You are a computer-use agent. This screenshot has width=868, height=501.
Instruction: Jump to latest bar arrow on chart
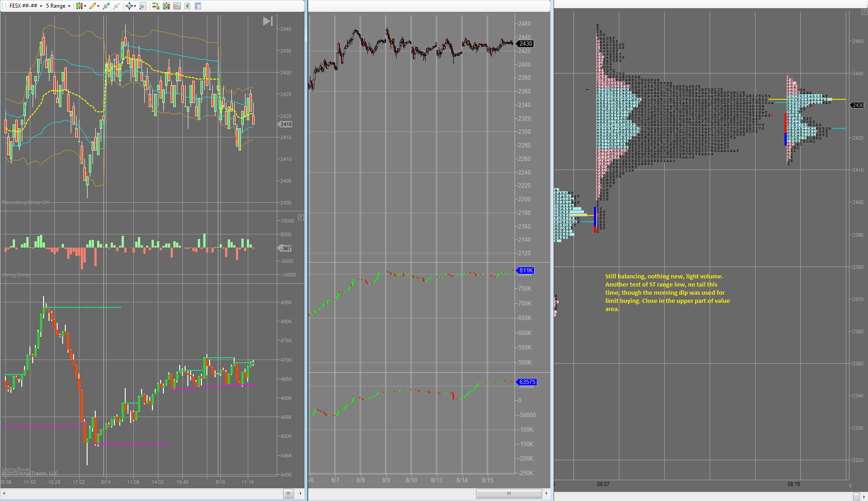pyautogui.click(x=268, y=21)
